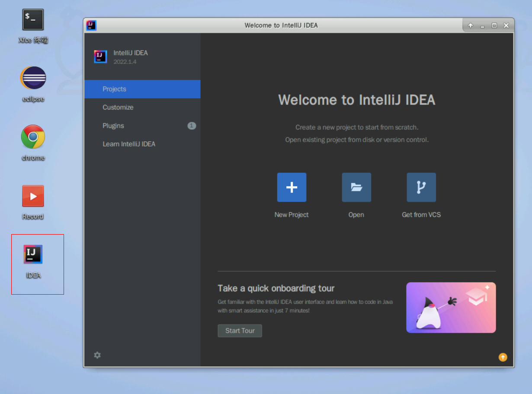Click the window menu icon in the title bar
532x394 pixels.
91,25
